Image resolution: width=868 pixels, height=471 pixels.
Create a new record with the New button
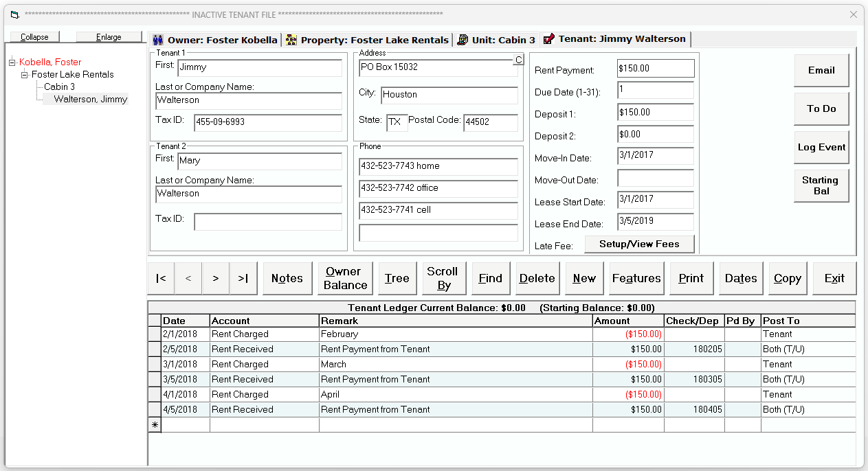(x=584, y=278)
